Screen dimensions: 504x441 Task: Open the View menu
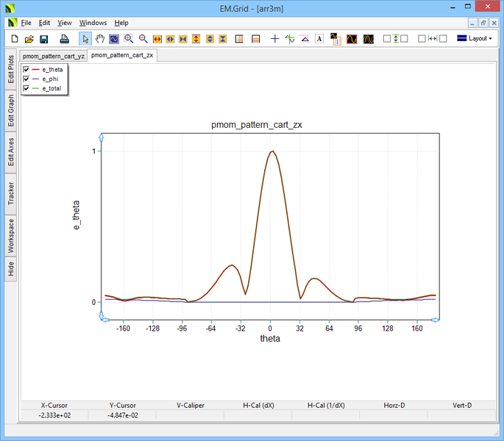pyautogui.click(x=65, y=23)
